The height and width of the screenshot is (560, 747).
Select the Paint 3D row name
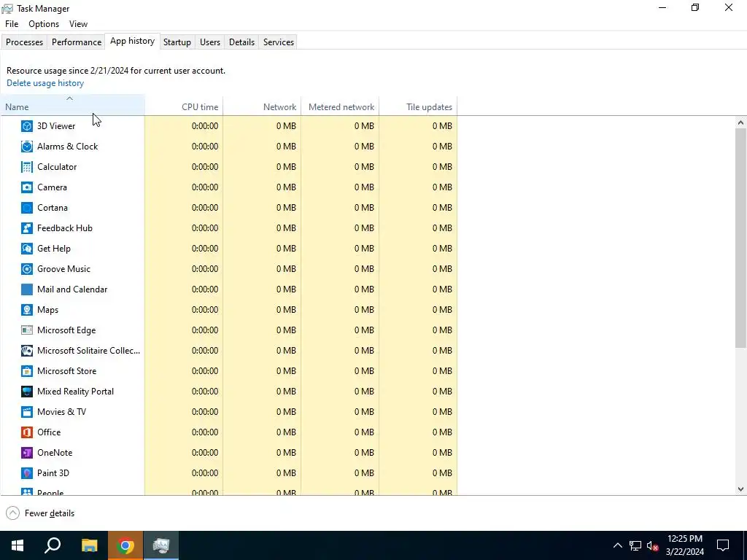pos(53,473)
